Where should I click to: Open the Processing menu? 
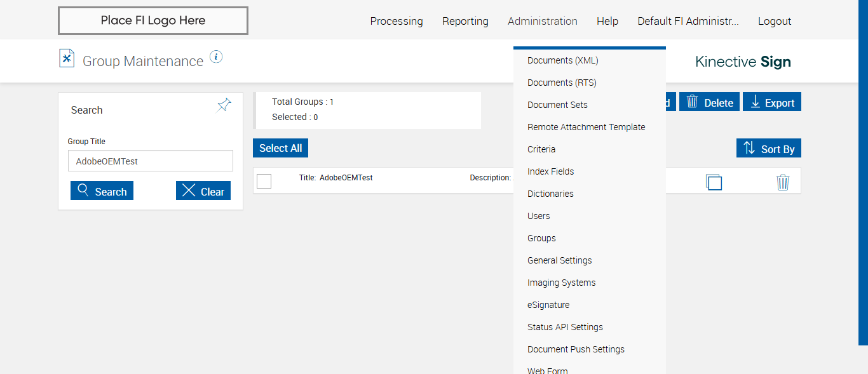397,21
